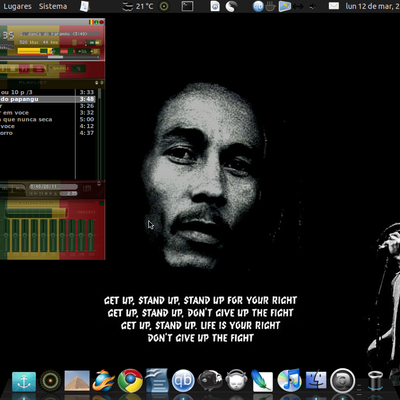Select playlist track "ou 10 p /3"
Screen dimensions: 400x400
click(48, 92)
